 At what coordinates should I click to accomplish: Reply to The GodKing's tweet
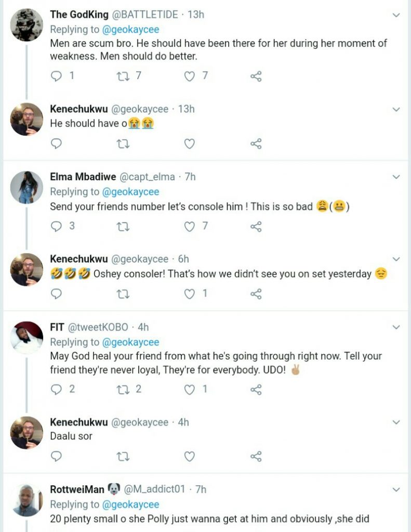coord(57,76)
